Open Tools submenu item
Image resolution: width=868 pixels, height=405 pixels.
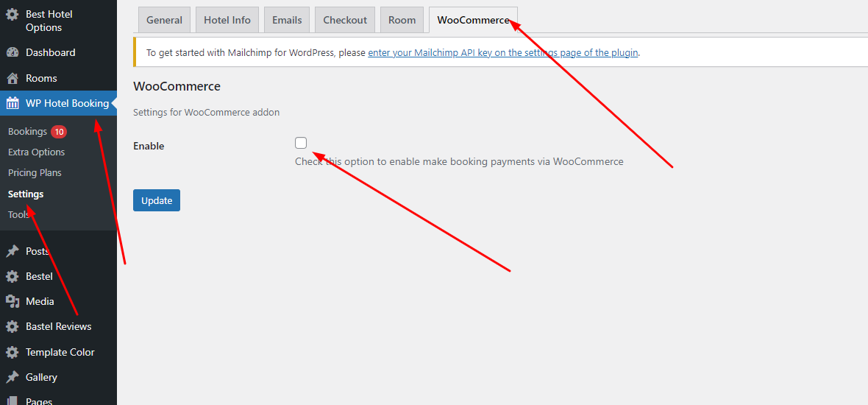pos(18,214)
